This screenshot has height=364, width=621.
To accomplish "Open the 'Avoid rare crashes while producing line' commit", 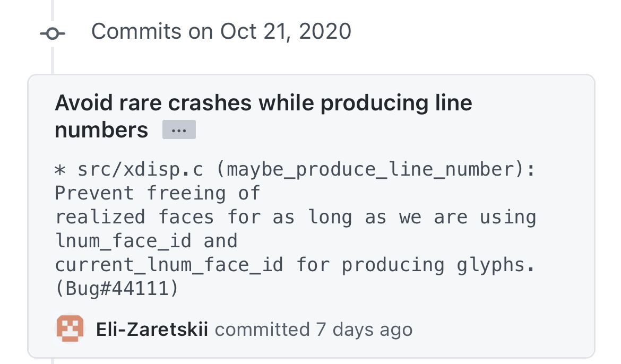I will [x=263, y=102].
